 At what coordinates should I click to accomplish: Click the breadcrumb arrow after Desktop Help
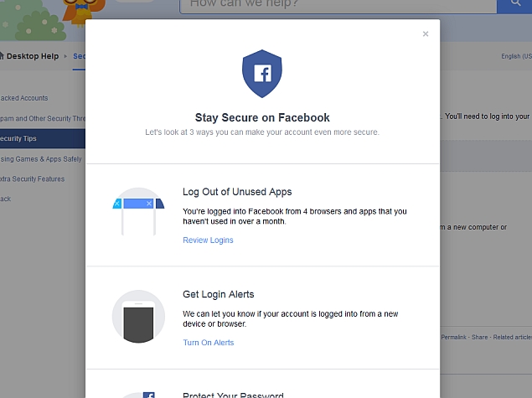point(65,56)
